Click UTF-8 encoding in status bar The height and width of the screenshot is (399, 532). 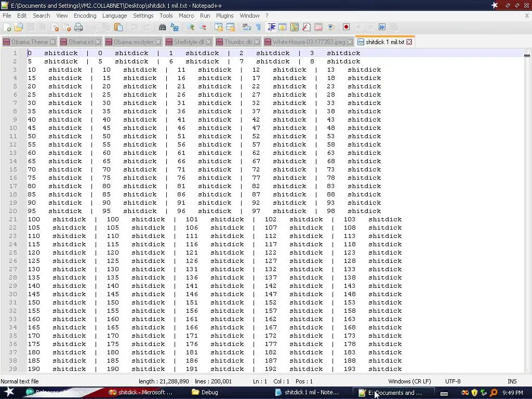coord(453,381)
